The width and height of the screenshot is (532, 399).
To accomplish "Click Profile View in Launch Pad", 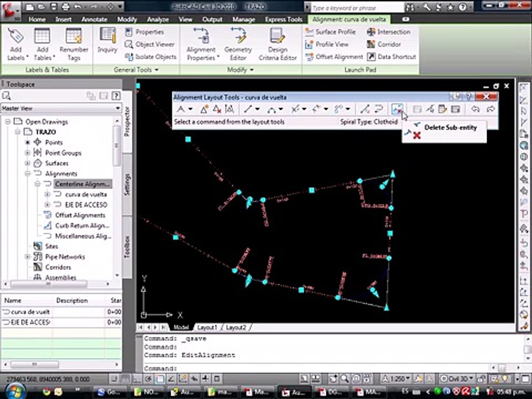I will coord(327,44).
